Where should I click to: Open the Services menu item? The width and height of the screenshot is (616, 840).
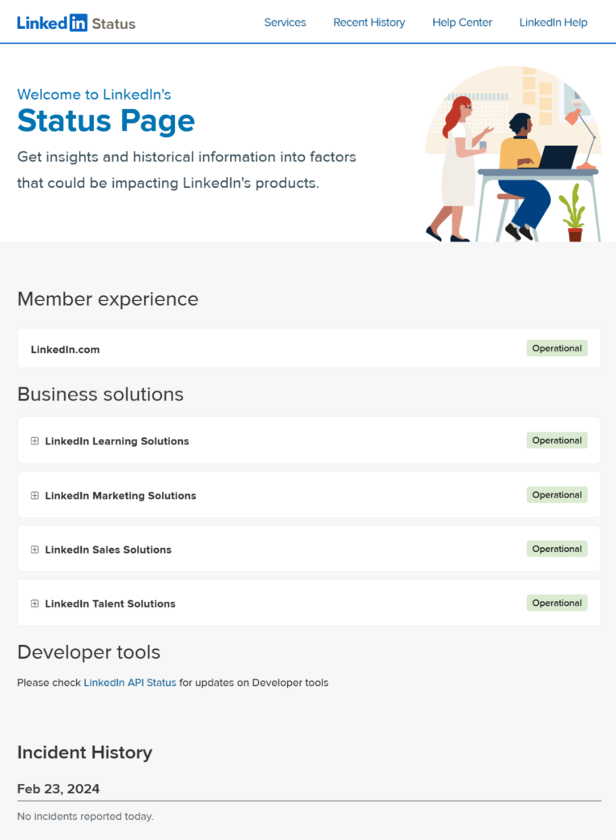point(285,22)
